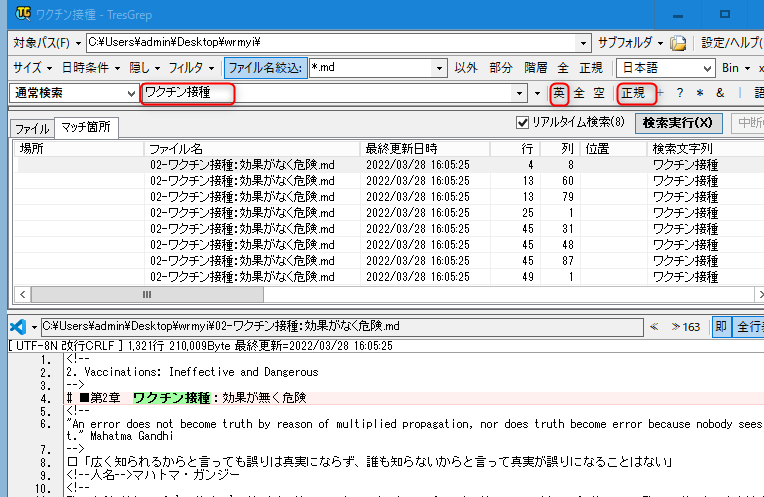
Task: Toggle the リアルタイム検索 checkbox
Action: (x=522, y=123)
